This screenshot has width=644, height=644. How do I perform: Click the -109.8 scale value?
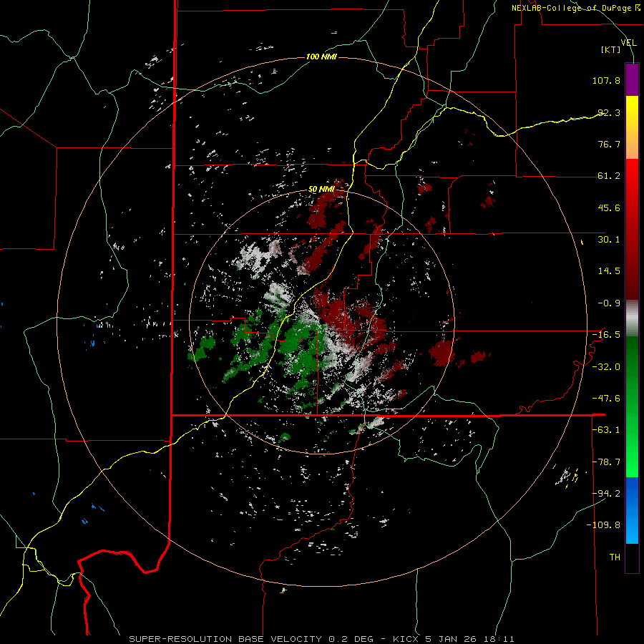(603, 525)
